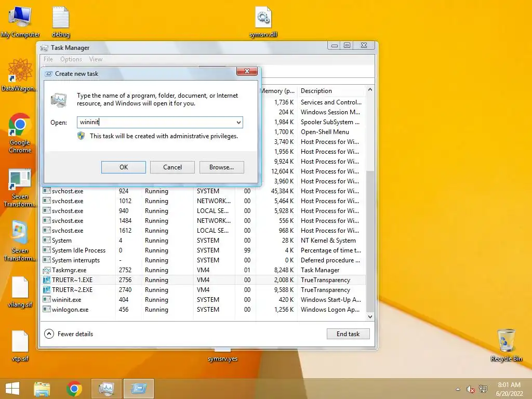Close the Create new task dialog
The height and width of the screenshot is (399, 532).
pos(247,71)
